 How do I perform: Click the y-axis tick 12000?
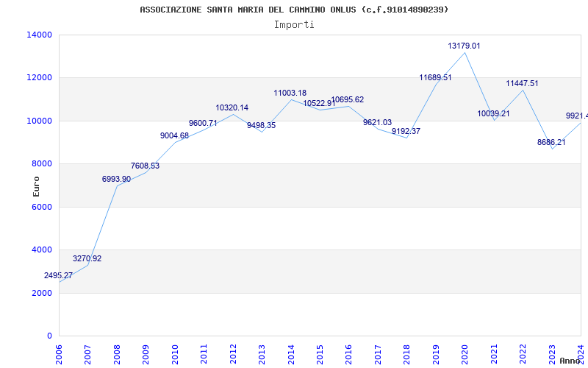(x=39, y=78)
